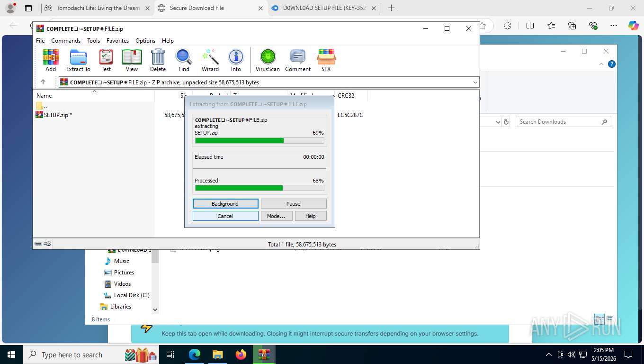This screenshot has height=364, width=644.
Task: Collapse the Explorer ribbon chevron
Action: click(x=602, y=64)
